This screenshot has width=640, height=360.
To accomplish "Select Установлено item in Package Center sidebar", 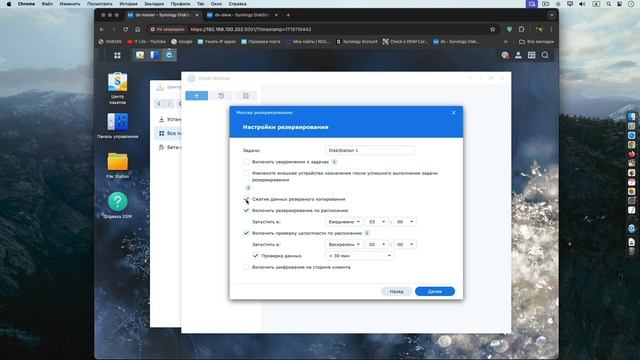I will 168,119.
